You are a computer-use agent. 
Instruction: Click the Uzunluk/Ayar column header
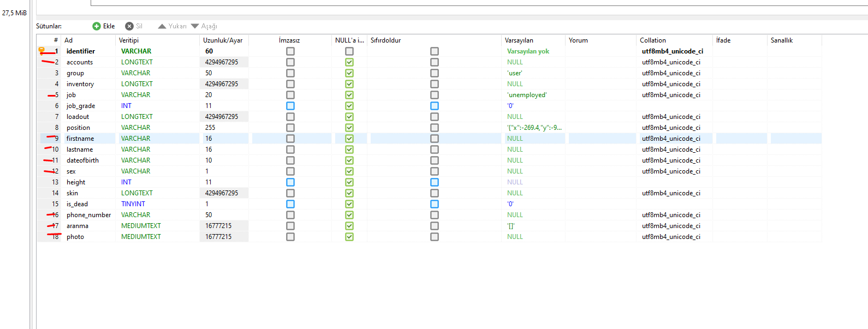(x=223, y=40)
